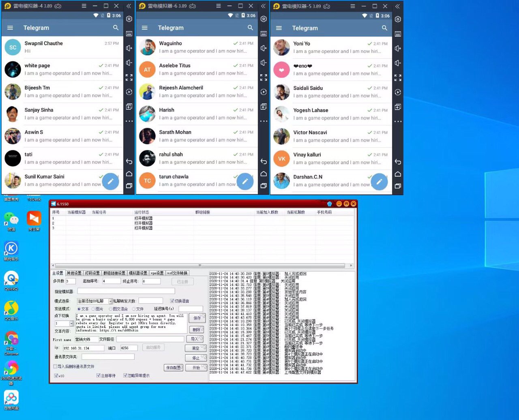This screenshot has height=420, width=519.
Task: Tap compose pencil button in 雷电模拟器-4 Telegram
Action: 110,181
